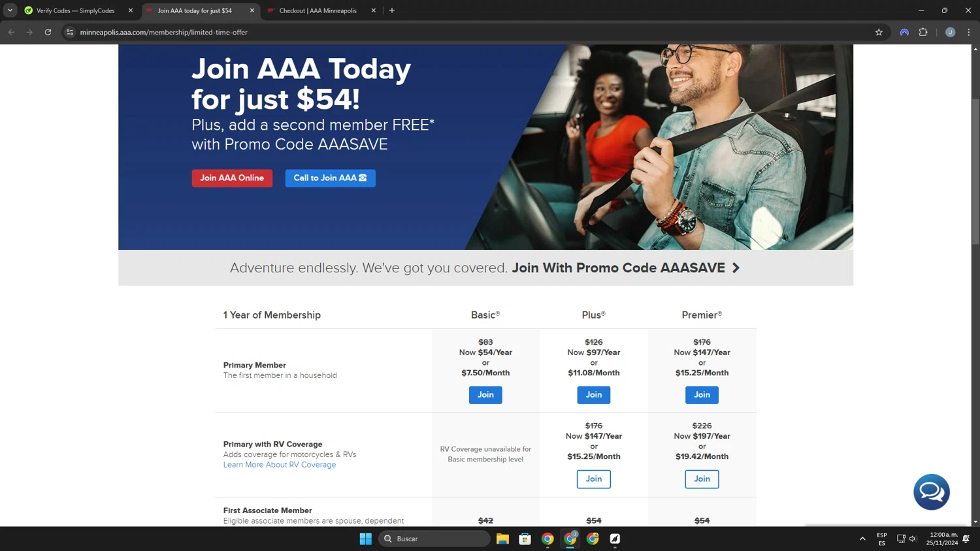Screen dimensions: 980x551
Task: Go forward to the next page
Action: coord(29,32)
